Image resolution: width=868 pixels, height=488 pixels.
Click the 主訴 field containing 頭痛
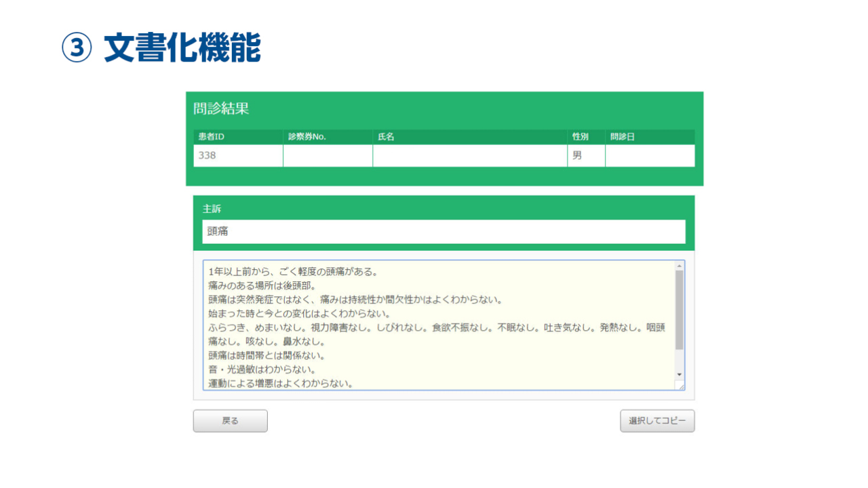443,232
